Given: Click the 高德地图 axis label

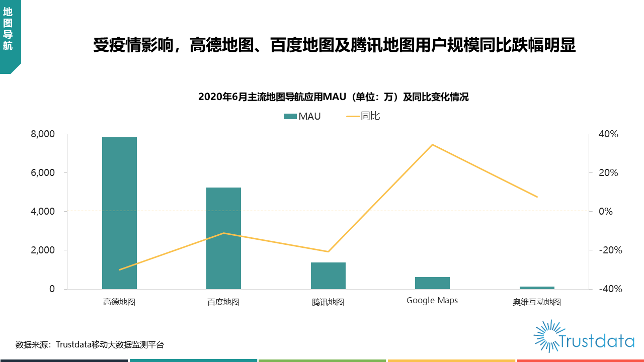Looking at the screenshot, I should tap(119, 302).
